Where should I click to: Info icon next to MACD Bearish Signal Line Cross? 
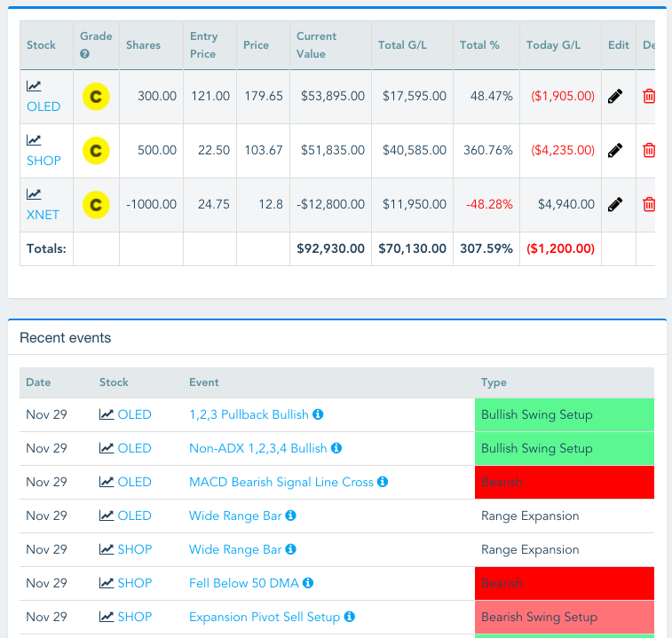(383, 482)
